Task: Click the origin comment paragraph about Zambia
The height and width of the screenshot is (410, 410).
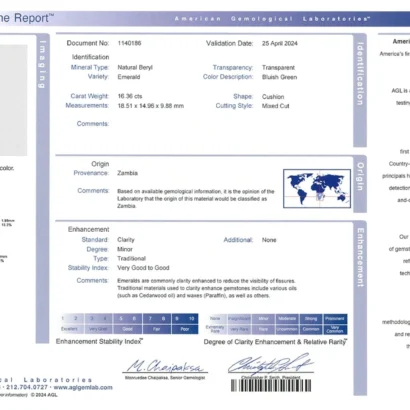Action: pyautogui.click(x=196, y=199)
